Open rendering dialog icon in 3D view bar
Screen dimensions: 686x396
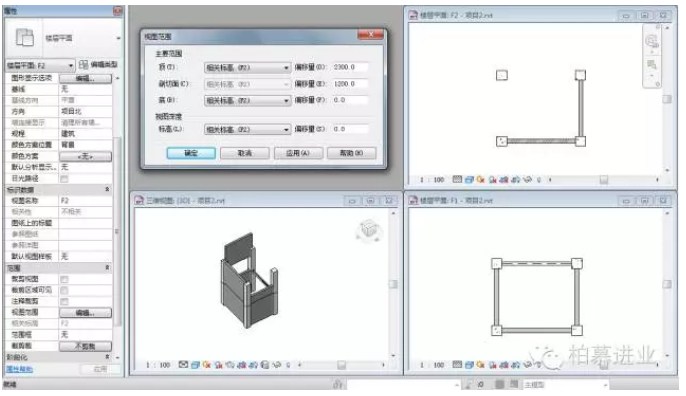coord(230,364)
